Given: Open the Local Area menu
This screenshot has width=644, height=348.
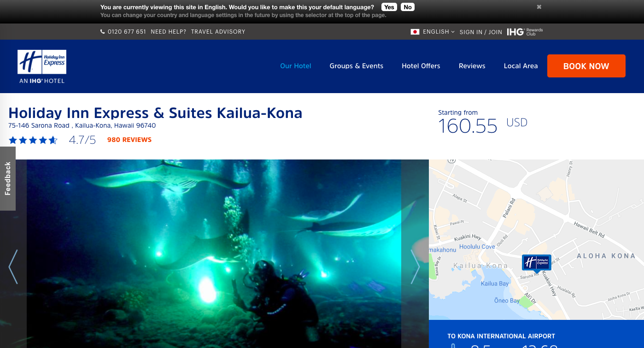Looking at the screenshot, I should [521, 66].
